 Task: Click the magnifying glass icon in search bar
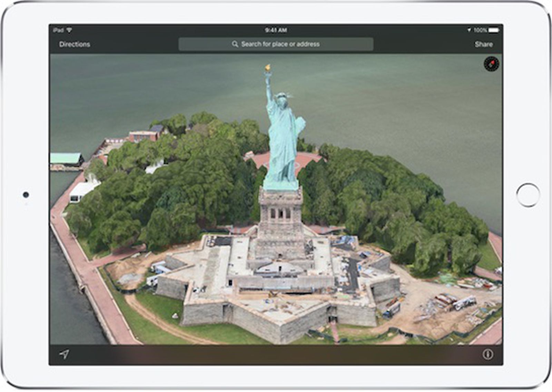point(236,44)
